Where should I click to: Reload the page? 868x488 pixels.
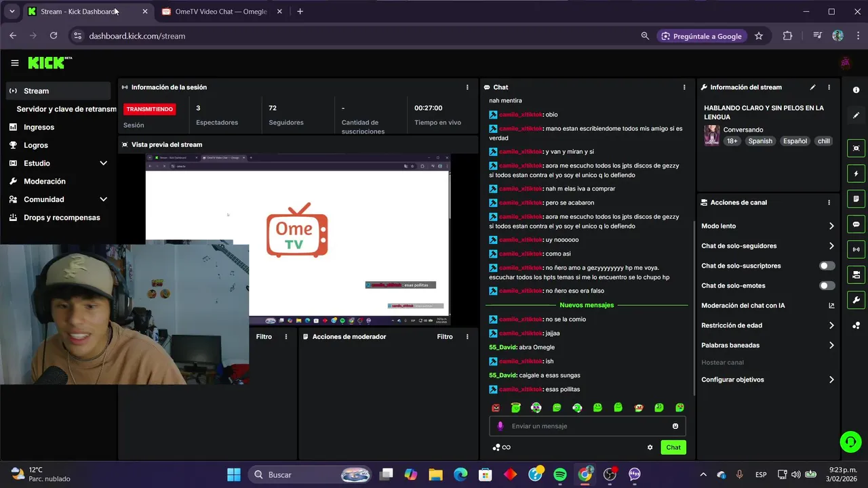(x=54, y=36)
